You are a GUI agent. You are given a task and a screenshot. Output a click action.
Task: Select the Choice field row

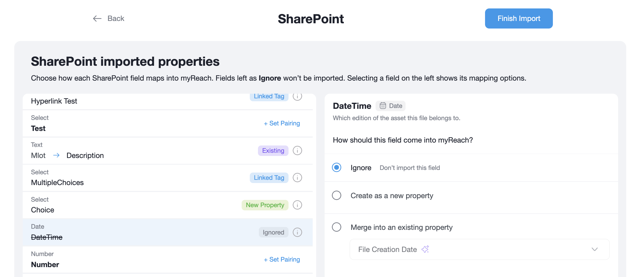pyautogui.click(x=168, y=205)
